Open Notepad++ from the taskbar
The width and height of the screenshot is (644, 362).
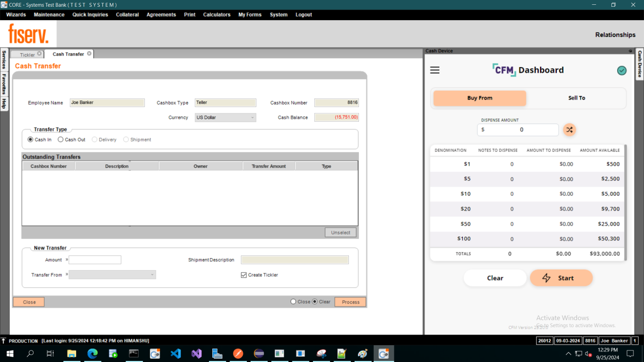342,354
